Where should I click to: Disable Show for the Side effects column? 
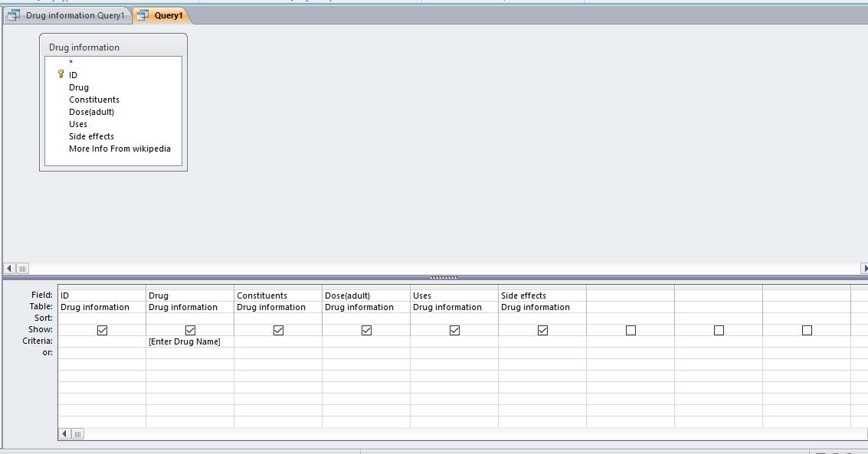[542, 330]
